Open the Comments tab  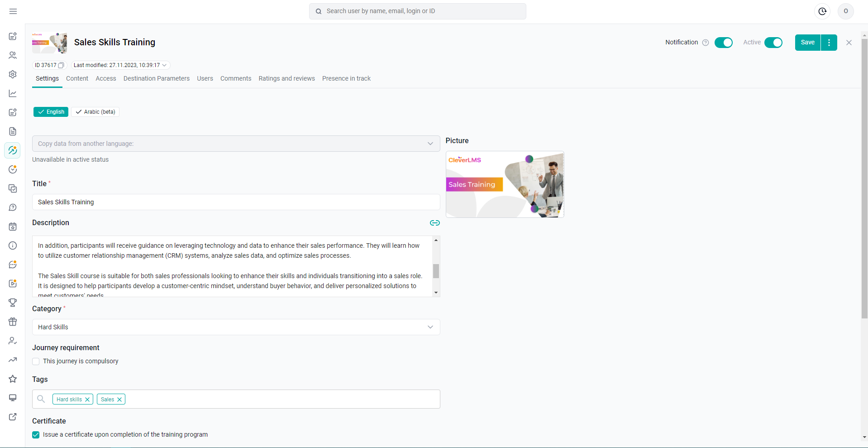pos(236,78)
